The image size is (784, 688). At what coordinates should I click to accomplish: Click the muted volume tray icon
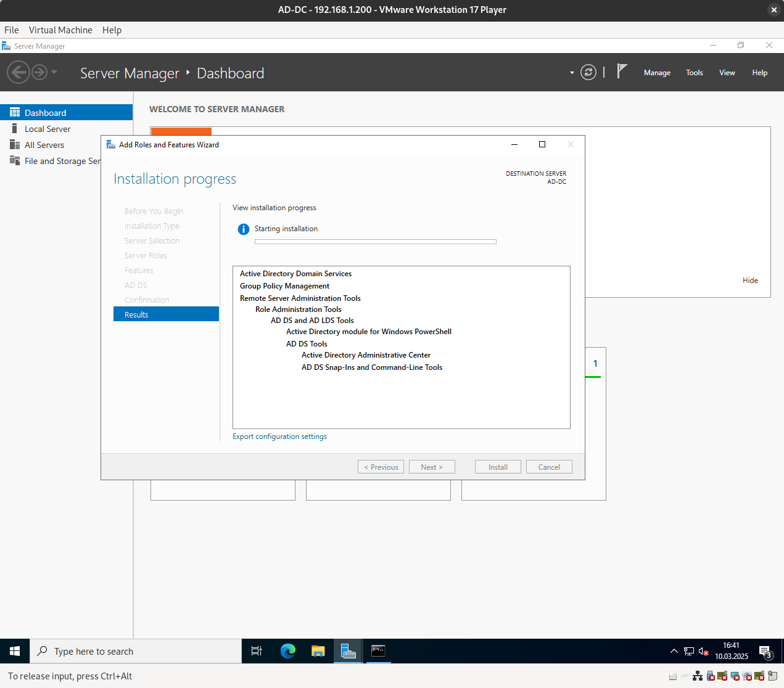tap(703, 651)
